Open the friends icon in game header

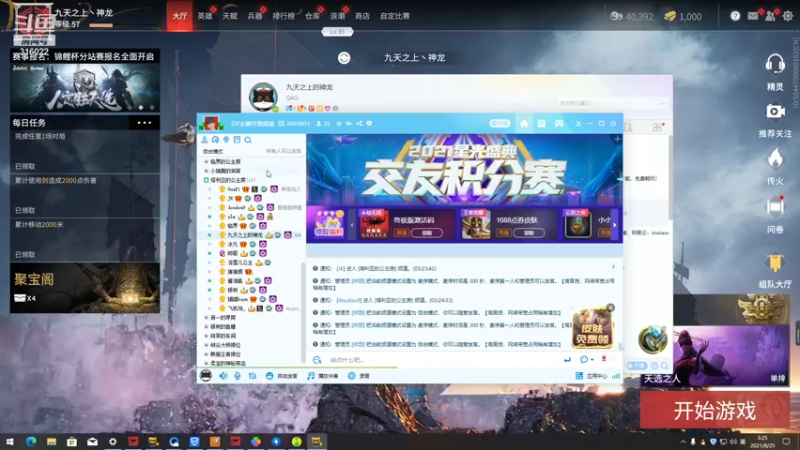click(770, 16)
